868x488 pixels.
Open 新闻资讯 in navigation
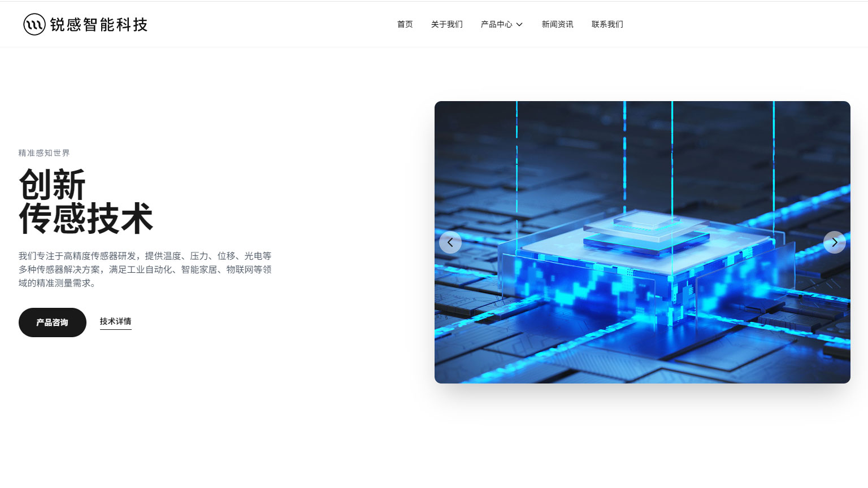[x=558, y=24]
